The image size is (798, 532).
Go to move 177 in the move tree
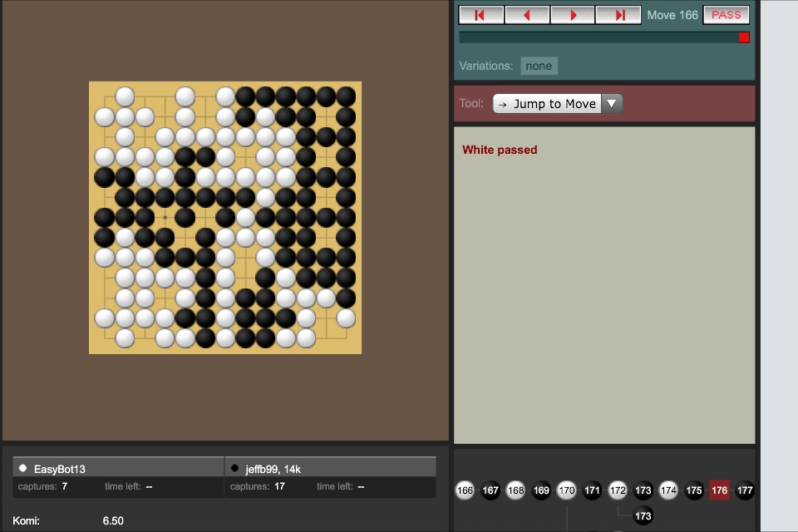pos(746,490)
